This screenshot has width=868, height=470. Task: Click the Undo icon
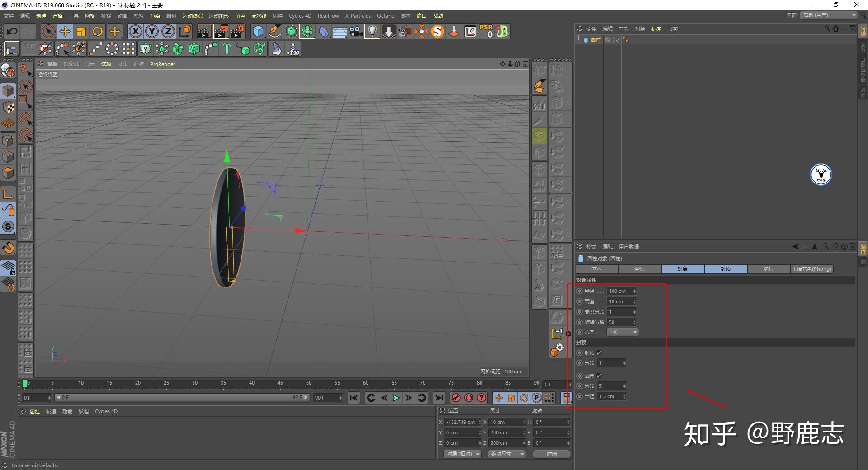point(12,31)
